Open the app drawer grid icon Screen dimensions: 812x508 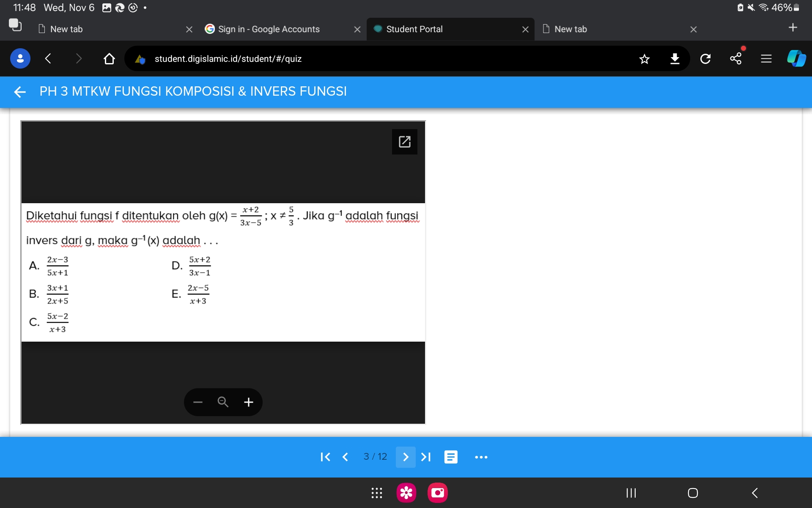pos(377,493)
